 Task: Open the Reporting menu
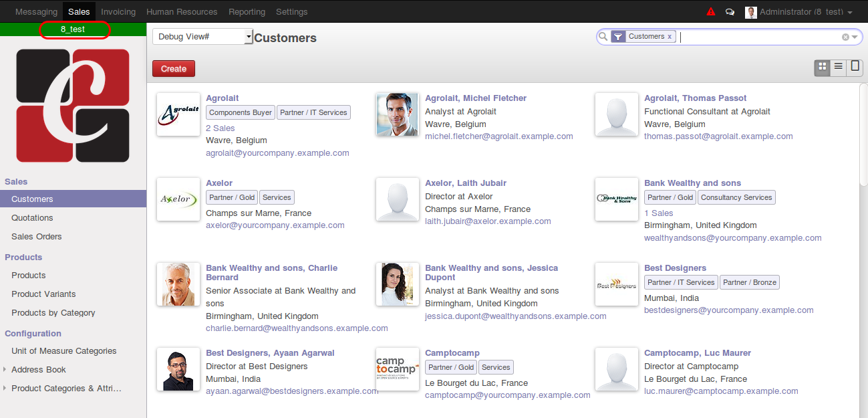coord(247,11)
